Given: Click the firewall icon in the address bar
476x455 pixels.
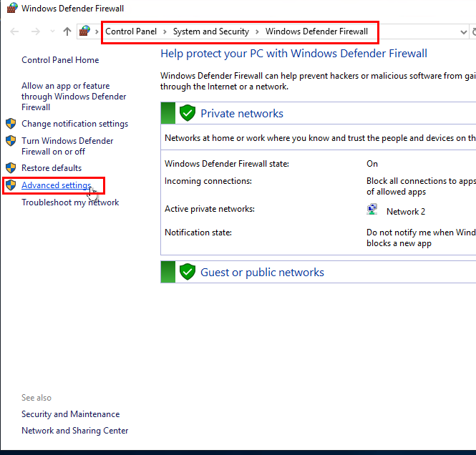Looking at the screenshot, I should (84, 31).
